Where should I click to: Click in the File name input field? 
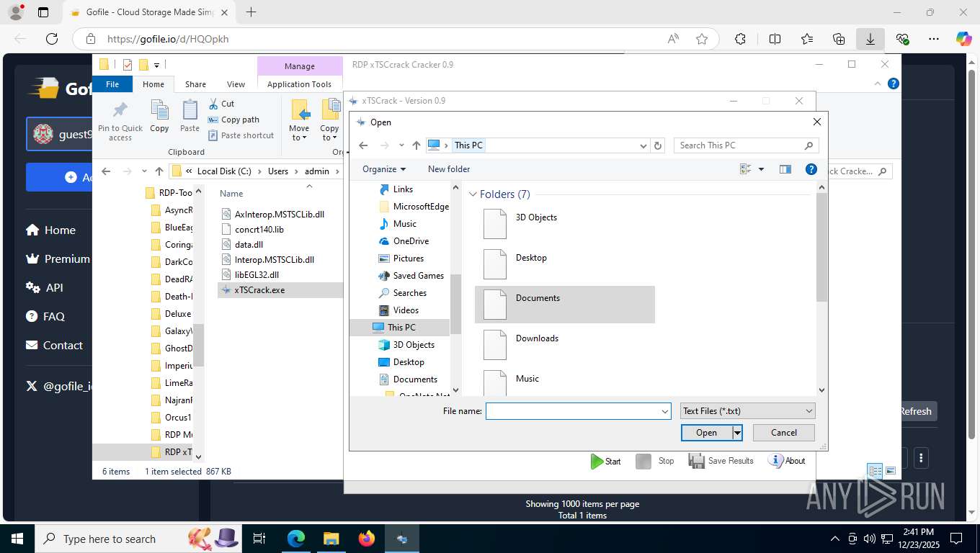pos(573,411)
